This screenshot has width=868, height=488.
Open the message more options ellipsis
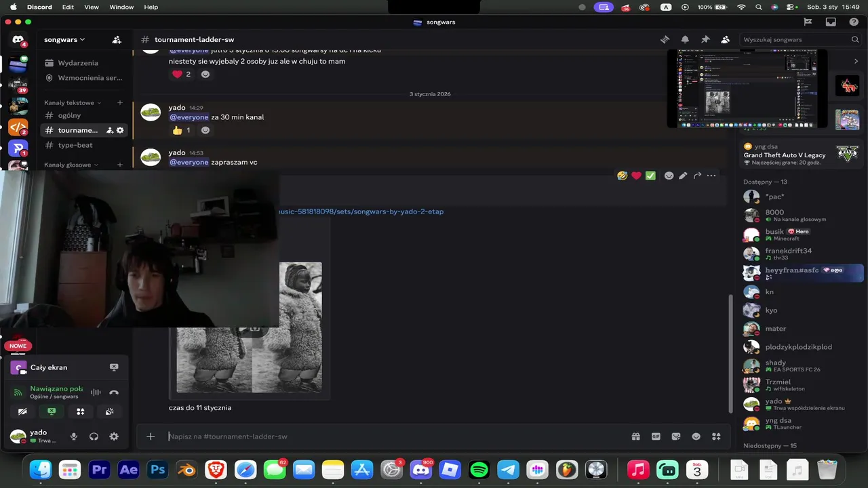click(x=711, y=176)
